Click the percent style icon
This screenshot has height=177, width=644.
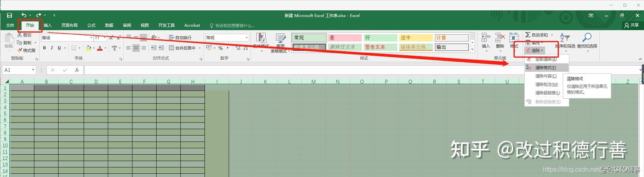click(x=220, y=48)
